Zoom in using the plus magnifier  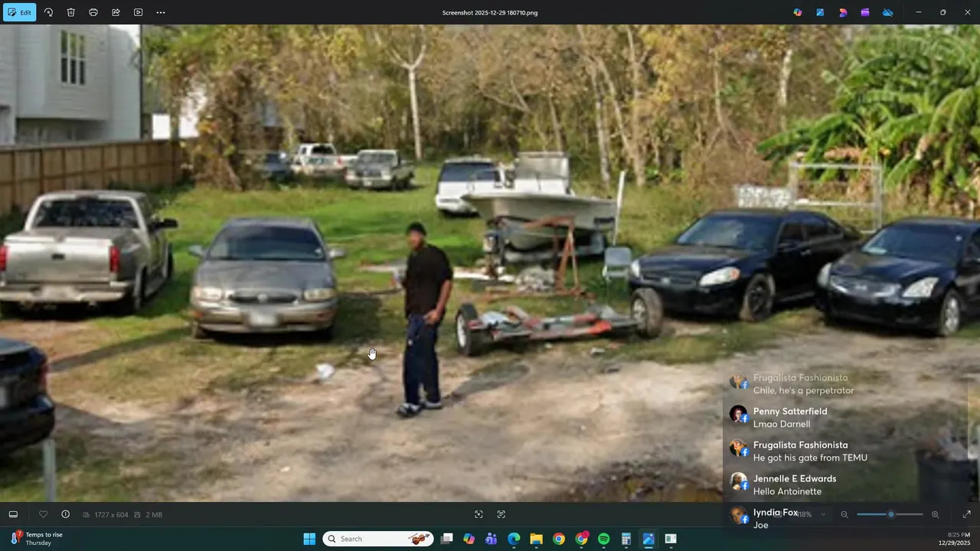coord(935,514)
